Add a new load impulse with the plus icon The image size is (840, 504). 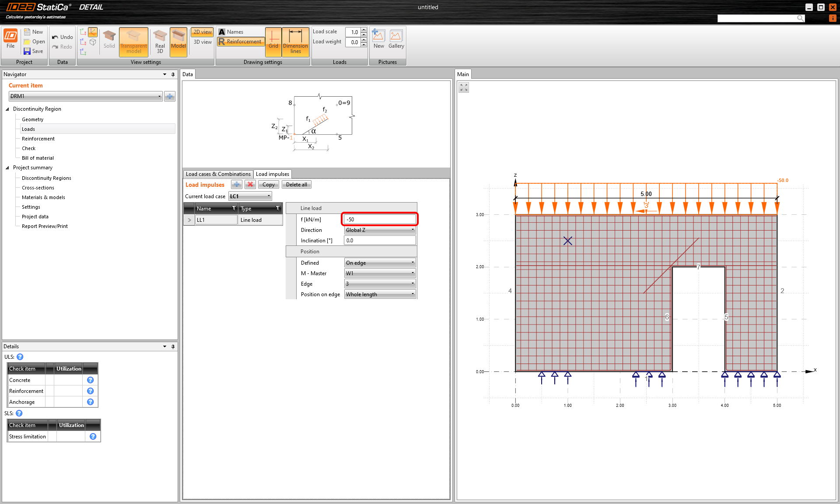click(x=237, y=185)
